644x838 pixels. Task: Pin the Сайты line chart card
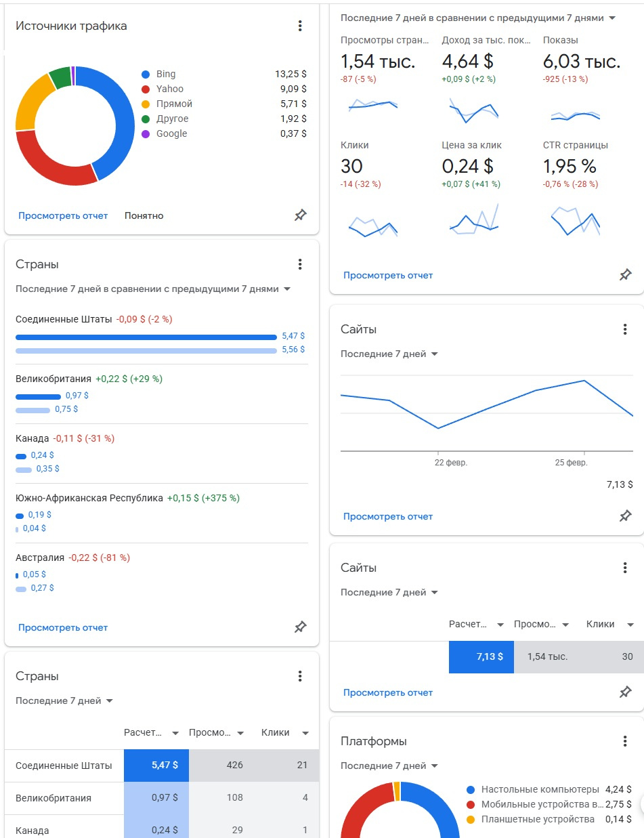click(625, 516)
